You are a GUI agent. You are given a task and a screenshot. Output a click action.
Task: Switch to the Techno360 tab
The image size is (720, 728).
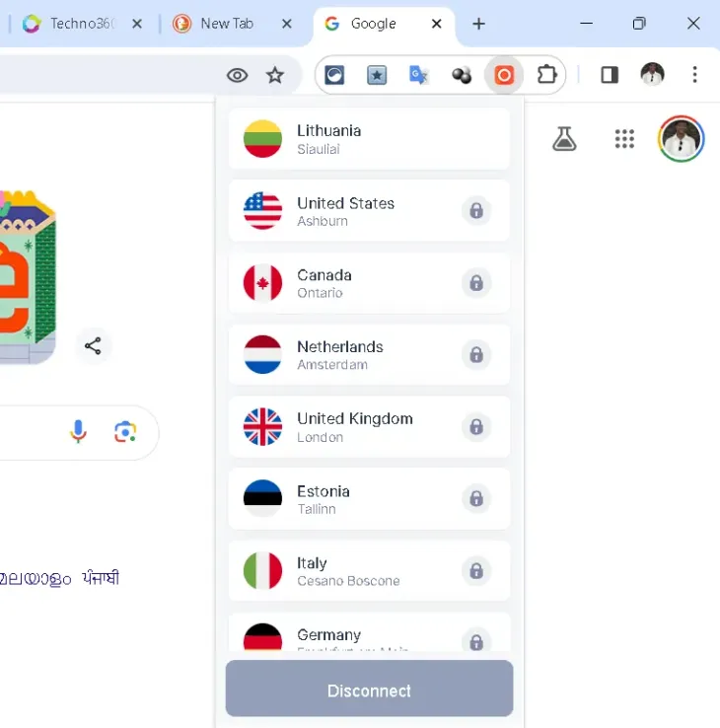click(x=82, y=24)
